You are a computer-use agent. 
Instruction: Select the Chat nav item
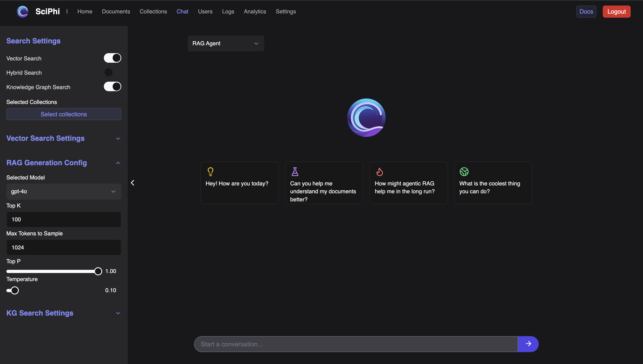[182, 11]
